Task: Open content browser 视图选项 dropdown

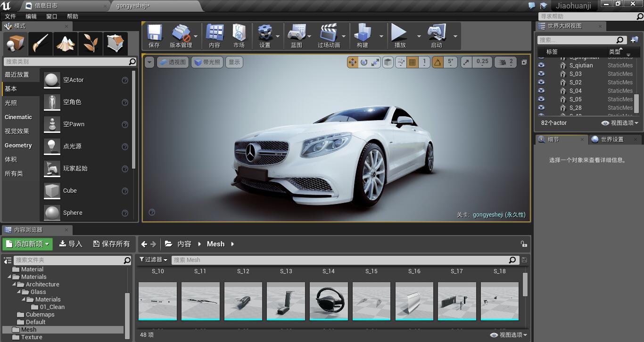Action: point(509,335)
